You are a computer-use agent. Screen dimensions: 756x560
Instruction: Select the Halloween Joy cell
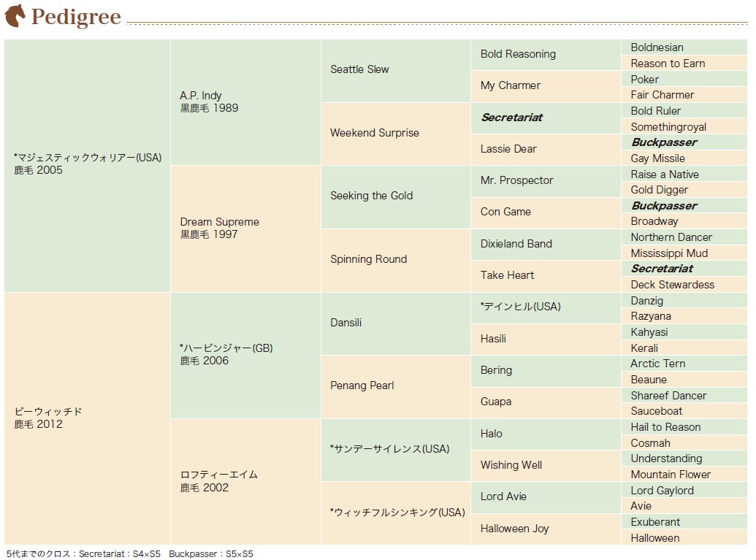pyautogui.click(x=546, y=529)
